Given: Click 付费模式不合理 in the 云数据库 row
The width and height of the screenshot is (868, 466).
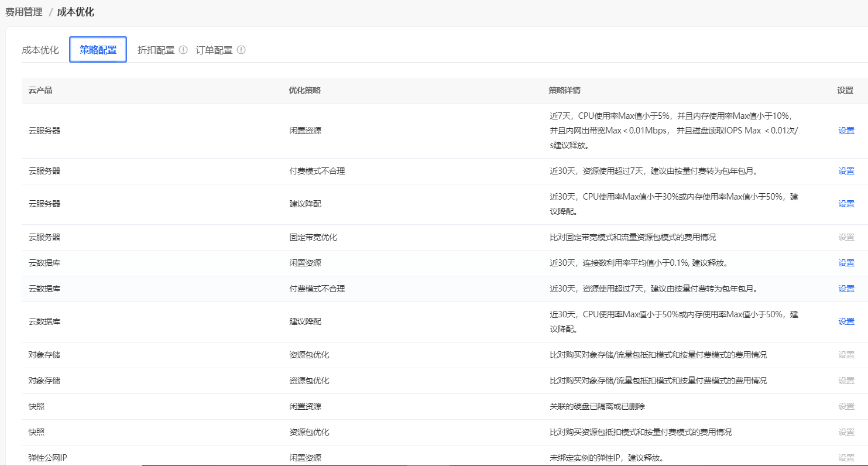Looking at the screenshot, I should [x=317, y=289].
